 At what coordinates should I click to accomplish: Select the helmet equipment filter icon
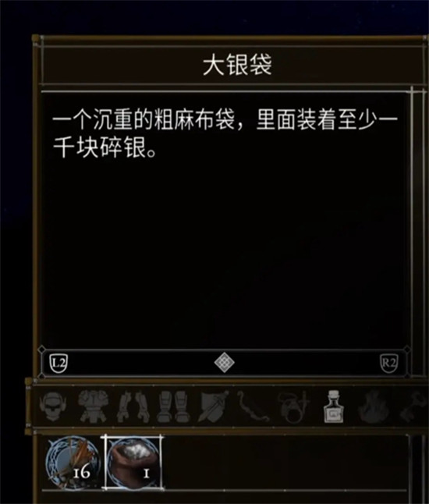coord(52,406)
